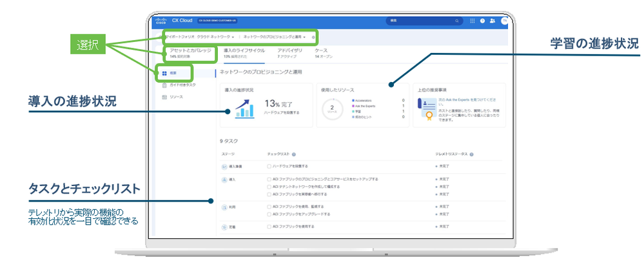The height and width of the screenshot is (259, 644).
Task: Open the help question mark icon in header
Action: coord(483,21)
